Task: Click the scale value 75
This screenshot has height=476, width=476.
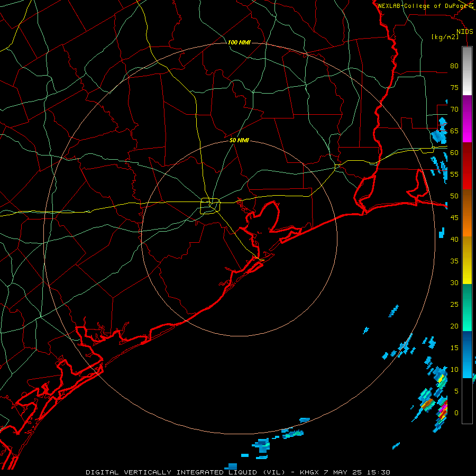Action: pos(454,87)
